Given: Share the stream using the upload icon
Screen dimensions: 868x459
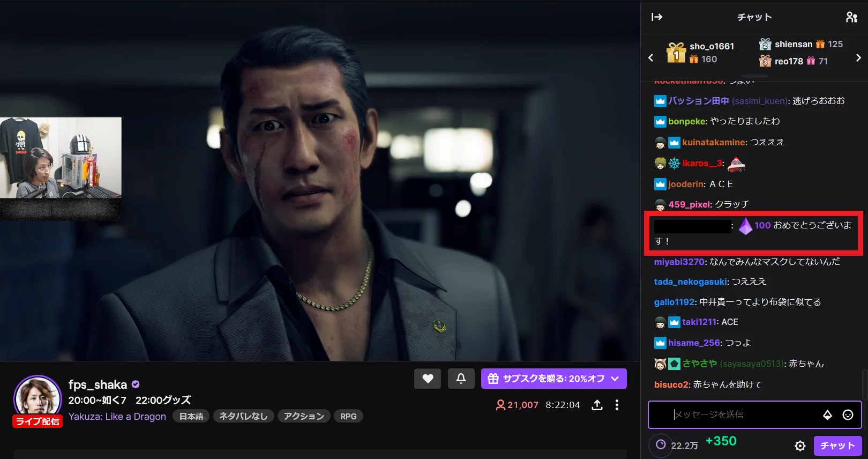Looking at the screenshot, I should tap(597, 405).
